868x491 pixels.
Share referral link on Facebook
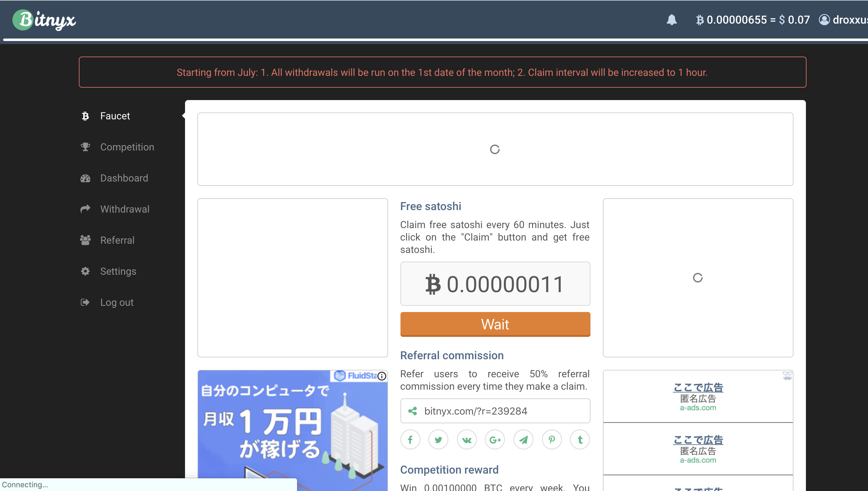(410, 440)
